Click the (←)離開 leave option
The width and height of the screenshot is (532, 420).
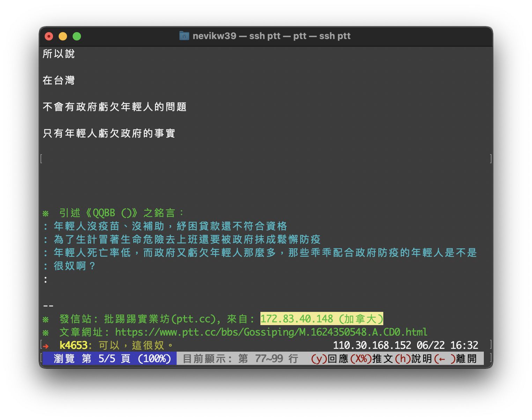pyautogui.click(x=455, y=359)
